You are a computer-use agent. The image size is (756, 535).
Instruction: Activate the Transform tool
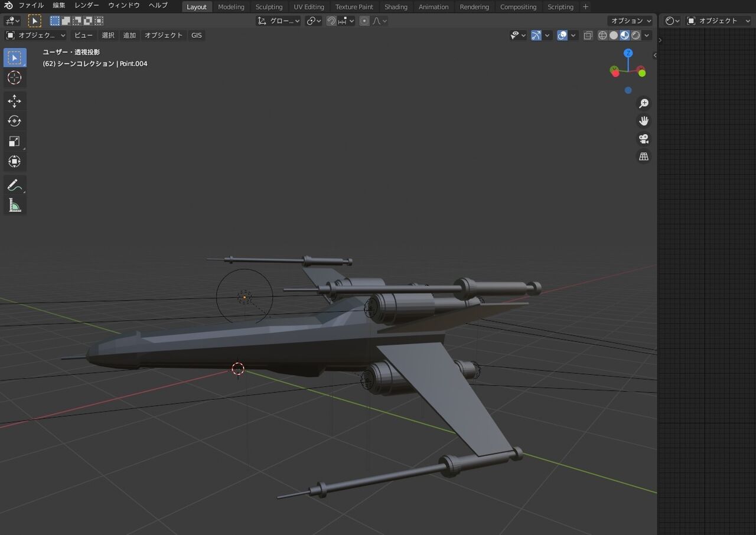(15, 161)
